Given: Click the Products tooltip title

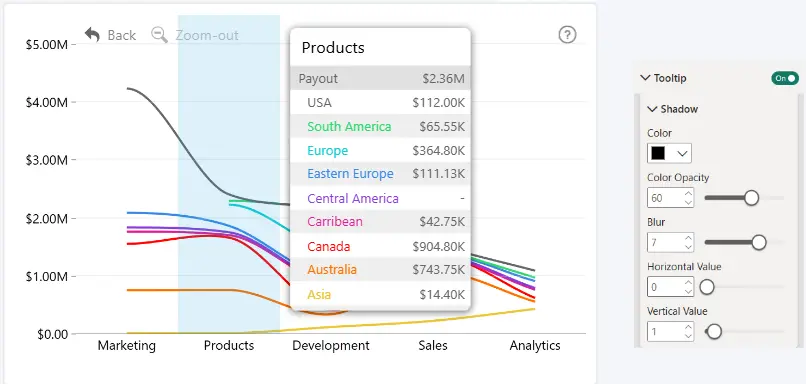Looking at the screenshot, I should (x=333, y=48).
